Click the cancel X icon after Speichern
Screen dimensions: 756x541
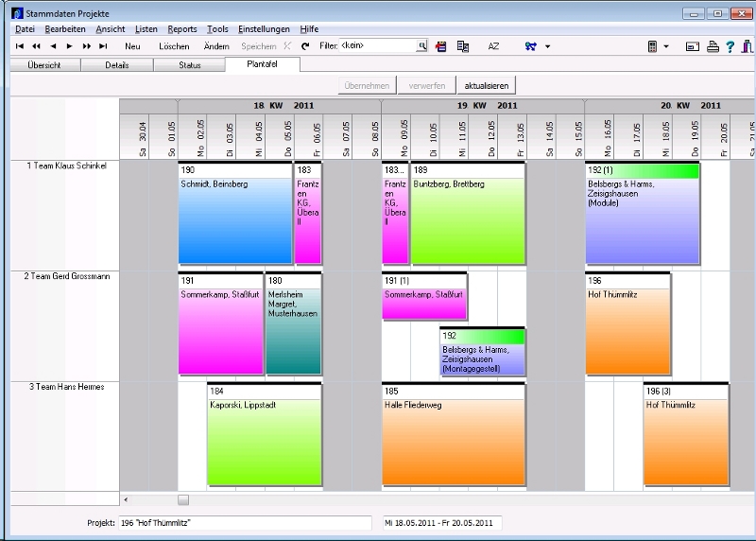tap(287, 45)
